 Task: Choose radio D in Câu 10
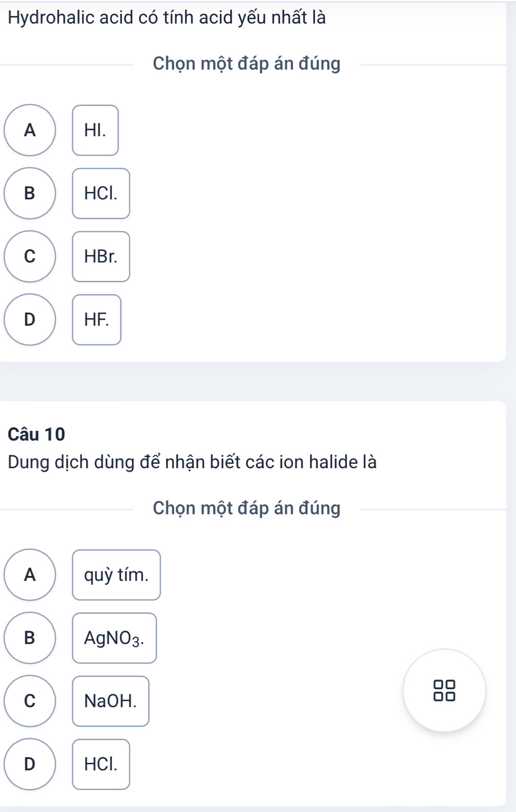coord(30,764)
